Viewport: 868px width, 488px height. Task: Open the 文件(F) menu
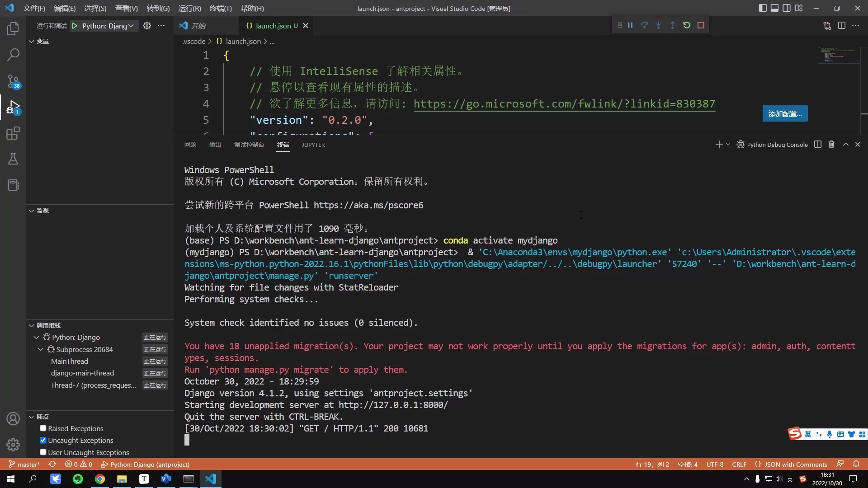point(34,8)
